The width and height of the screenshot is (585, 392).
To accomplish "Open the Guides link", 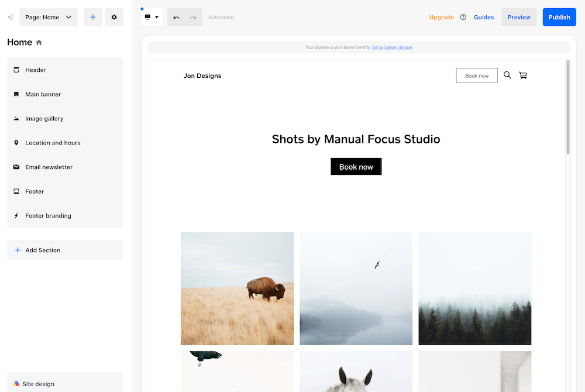I will (484, 17).
